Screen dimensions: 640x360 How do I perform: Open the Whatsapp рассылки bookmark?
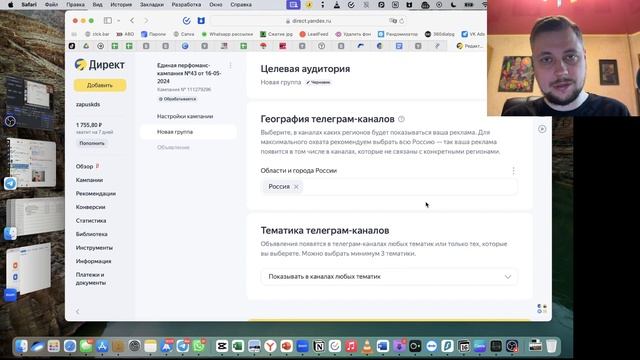(x=227, y=34)
